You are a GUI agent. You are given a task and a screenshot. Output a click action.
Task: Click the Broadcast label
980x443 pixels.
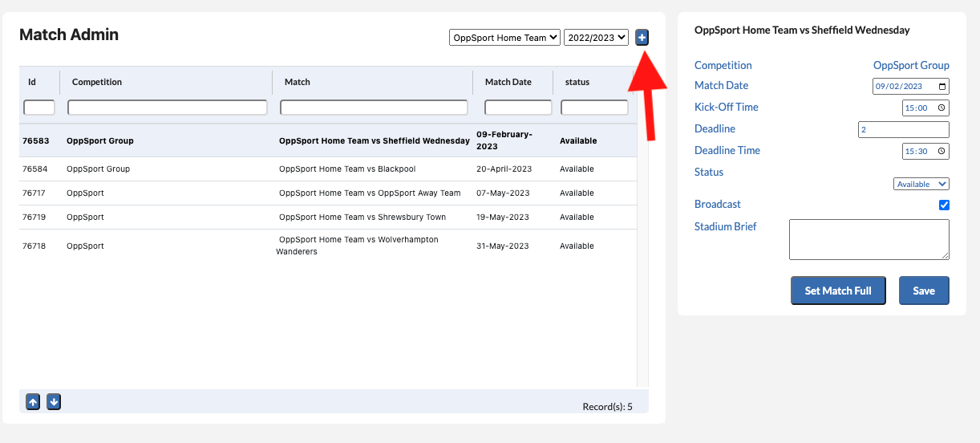click(x=718, y=205)
